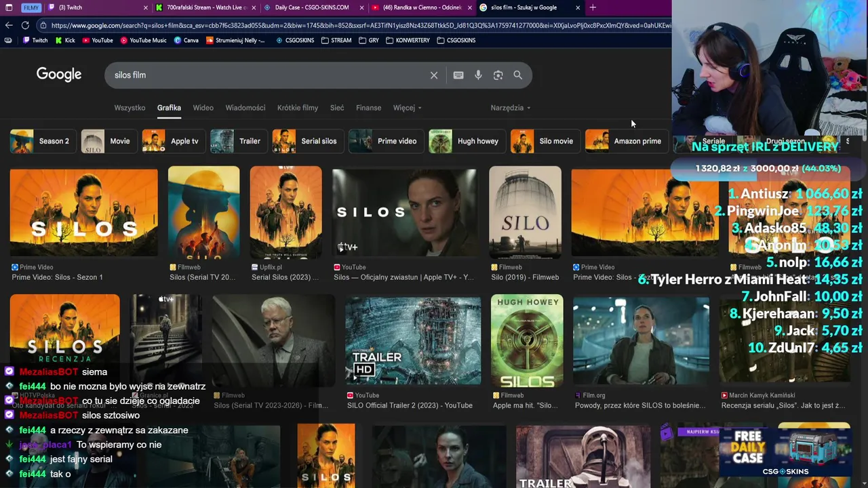Select the Grafika search tab
Image resolution: width=868 pixels, height=488 pixels.
pos(169,108)
